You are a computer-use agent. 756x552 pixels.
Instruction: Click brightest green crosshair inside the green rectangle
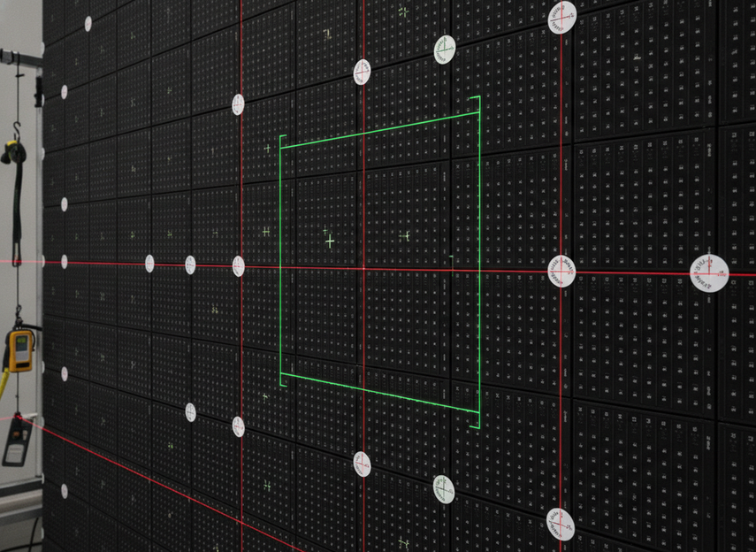tap(330, 241)
